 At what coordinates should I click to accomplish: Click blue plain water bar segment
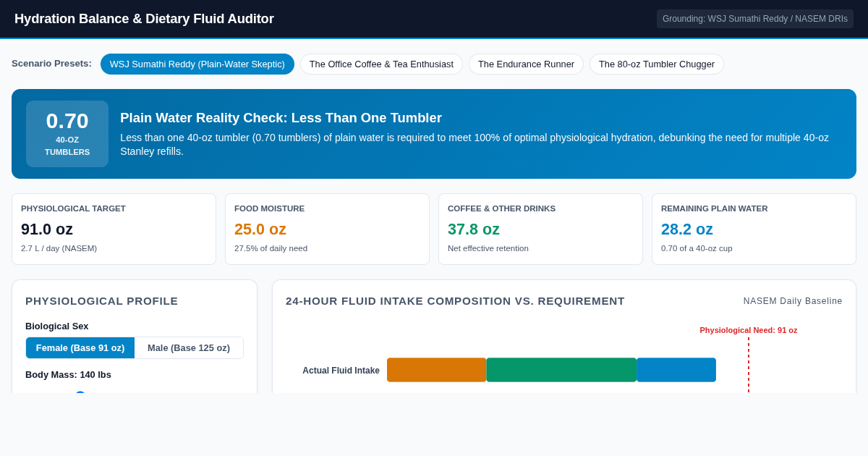point(676,370)
